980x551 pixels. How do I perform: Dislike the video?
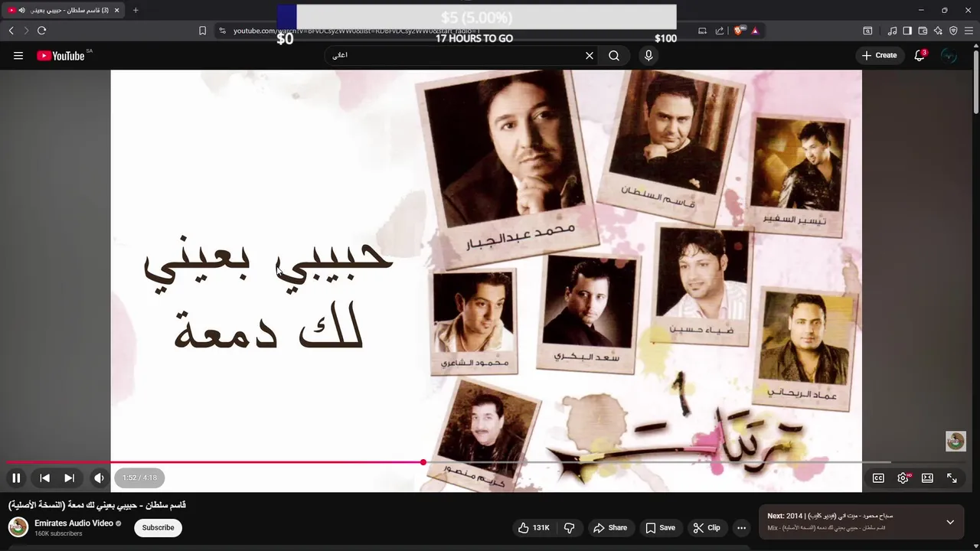coord(570,527)
